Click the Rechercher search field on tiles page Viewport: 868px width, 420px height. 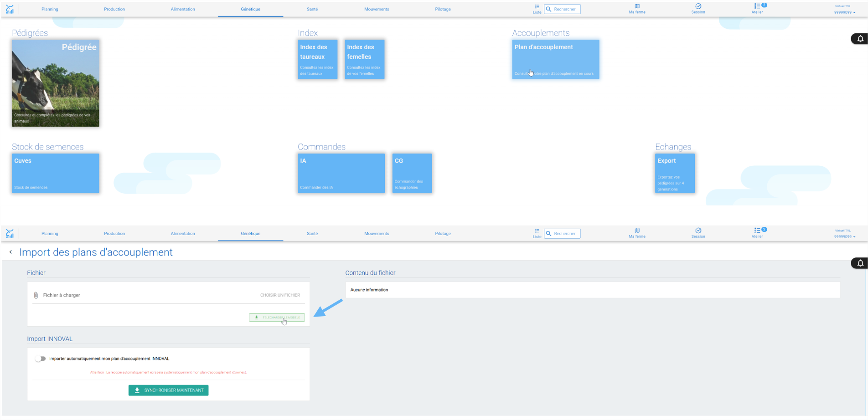coord(562,9)
